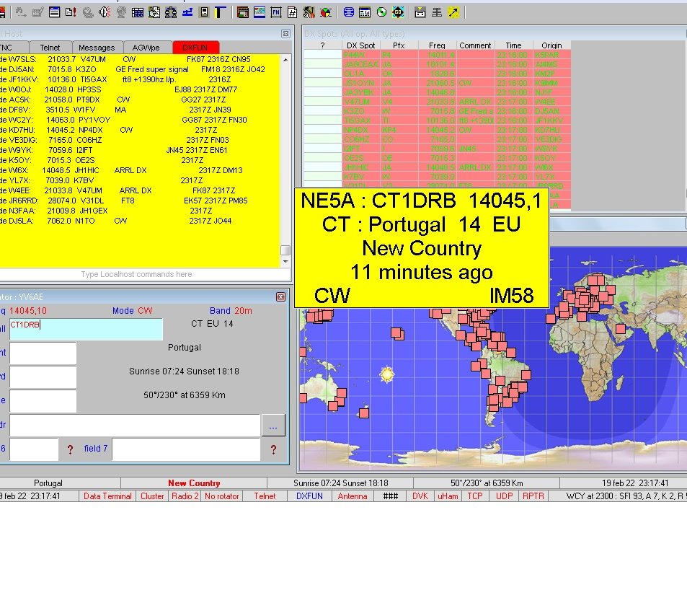Sort spots by the Freq column header
The image size is (687, 616).
pos(437,45)
